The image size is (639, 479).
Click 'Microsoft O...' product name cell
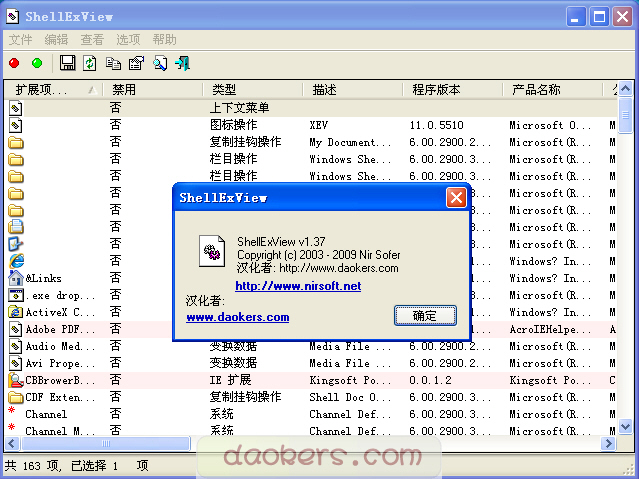tap(550, 125)
